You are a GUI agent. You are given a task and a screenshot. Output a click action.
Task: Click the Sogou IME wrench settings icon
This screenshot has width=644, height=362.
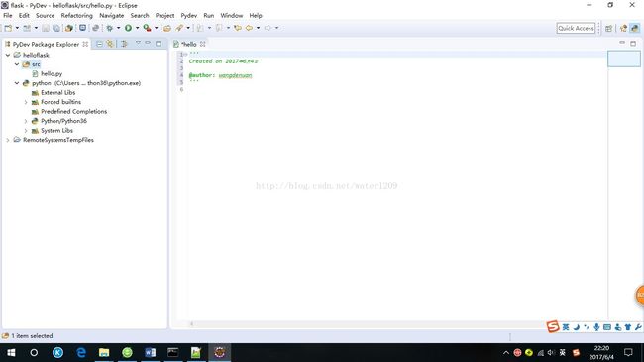[x=638, y=327]
